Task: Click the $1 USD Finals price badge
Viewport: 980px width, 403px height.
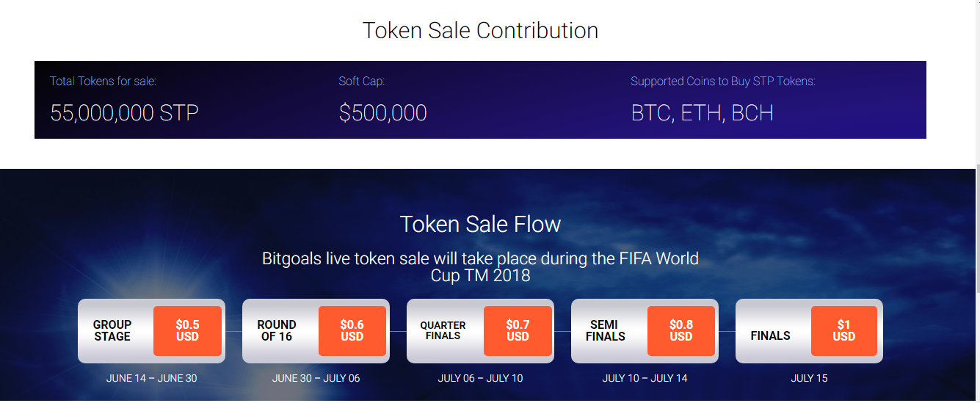Action: (844, 331)
